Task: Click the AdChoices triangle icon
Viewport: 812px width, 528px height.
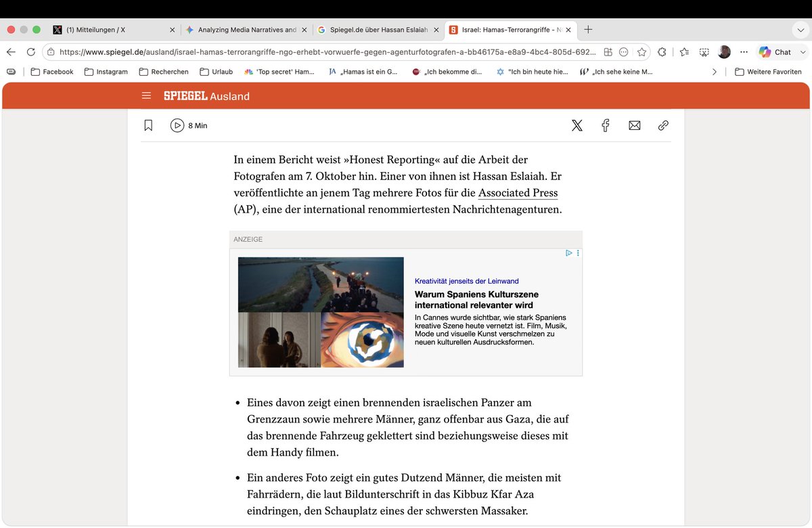Action: click(x=569, y=253)
